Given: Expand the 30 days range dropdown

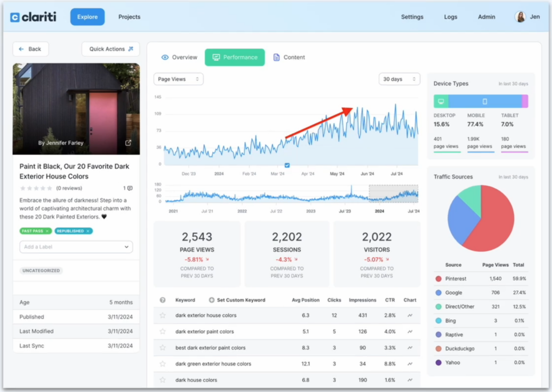Looking at the screenshot, I should (x=399, y=79).
